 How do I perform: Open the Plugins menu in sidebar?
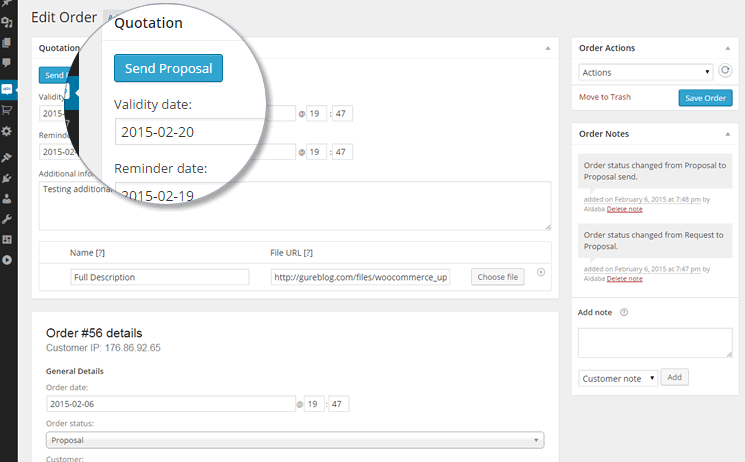pos(7,178)
